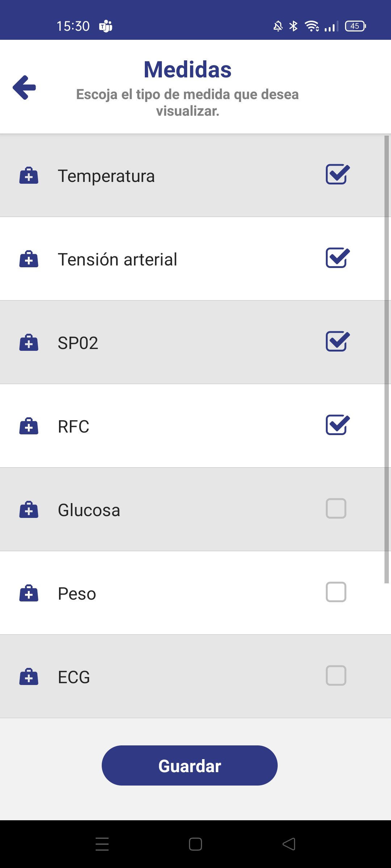Tap the medical kit icon beside ECG
Image resolution: width=391 pixels, height=868 pixels.
[29, 677]
